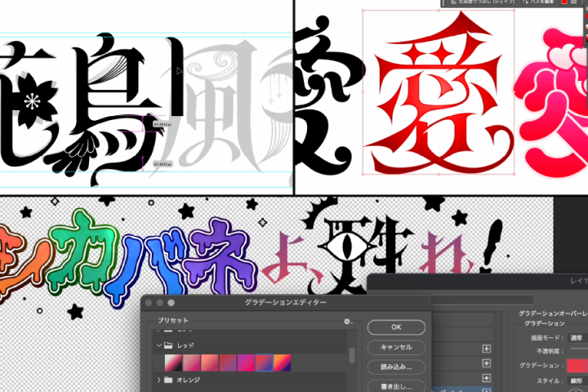Choose the third salmon gradient preset in レッド
Image resolution: width=588 pixels, height=392 pixels.
(209, 363)
